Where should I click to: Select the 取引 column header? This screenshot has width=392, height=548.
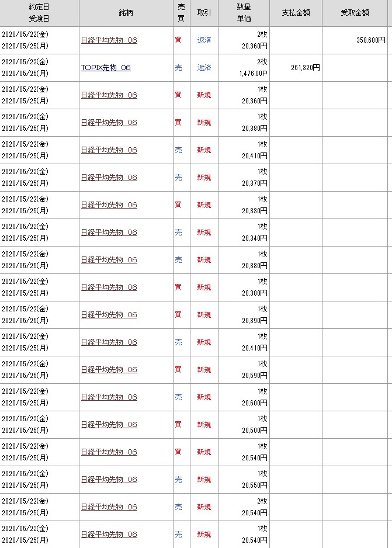click(204, 13)
